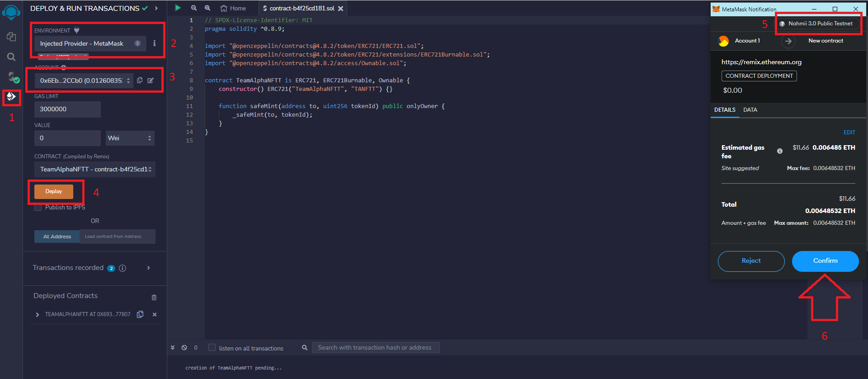Click the New contract recipient label

826,41
